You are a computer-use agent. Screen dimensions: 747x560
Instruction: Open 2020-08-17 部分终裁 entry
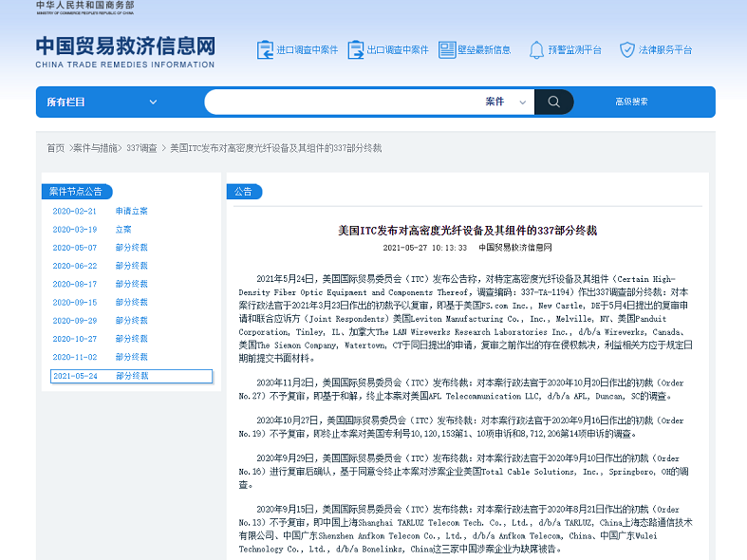100,284
